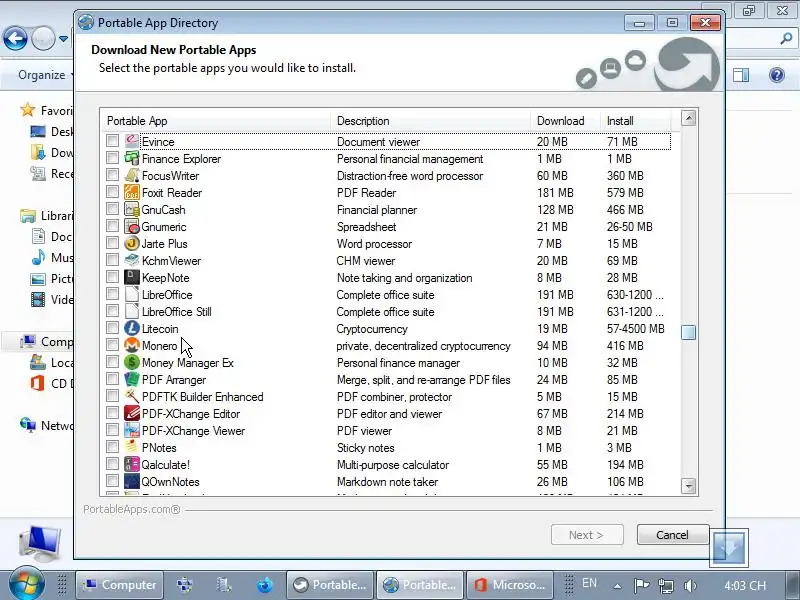Image resolution: width=800 pixels, height=600 pixels.
Task: Click the QOwnNotes icon
Action: coord(132,482)
